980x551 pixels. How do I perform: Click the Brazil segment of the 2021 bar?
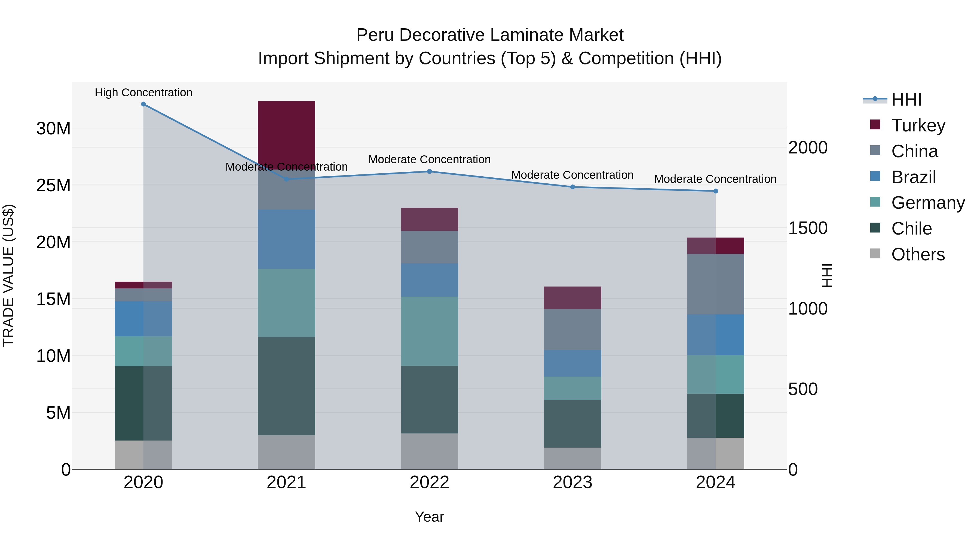click(286, 239)
